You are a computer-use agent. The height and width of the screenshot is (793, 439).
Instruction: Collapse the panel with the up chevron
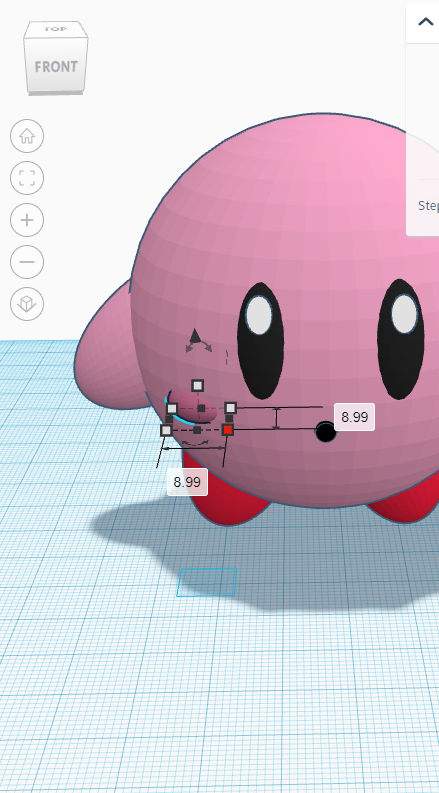point(425,22)
